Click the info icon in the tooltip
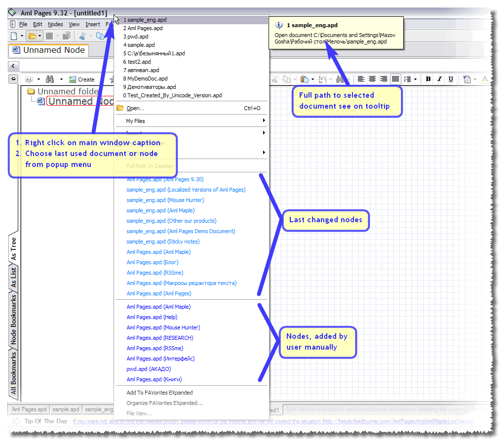The image size is (504, 444). click(279, 25)
